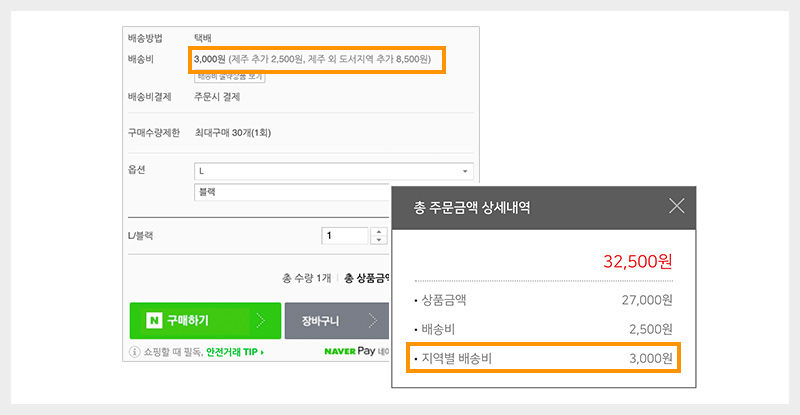Click the dropdown arrow of the L option

(465, 171)
